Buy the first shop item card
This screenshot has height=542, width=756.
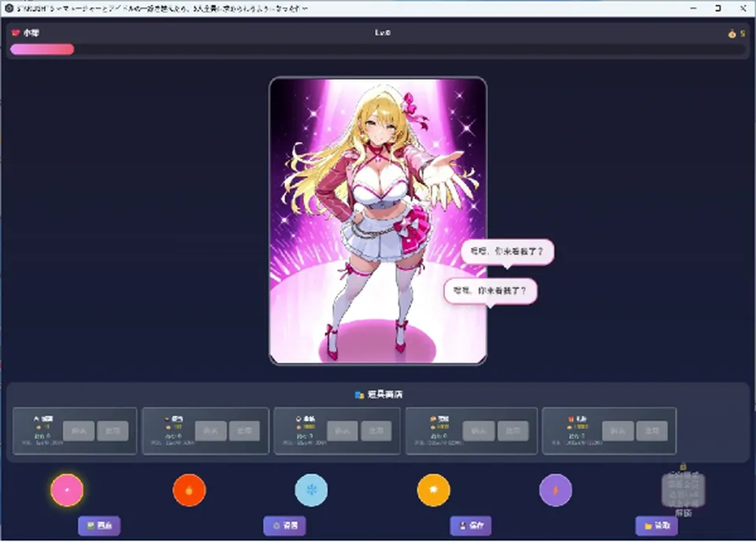(79, 431)
